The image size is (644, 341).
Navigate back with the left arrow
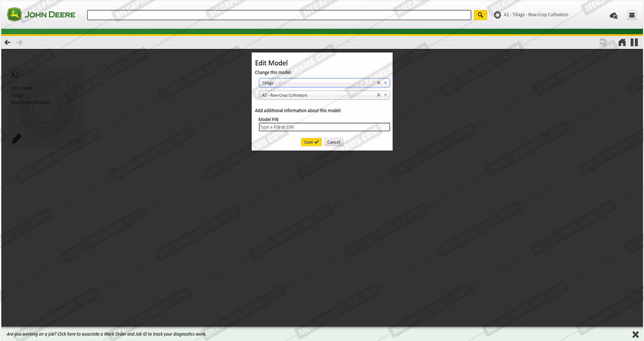tap(7, 42)
